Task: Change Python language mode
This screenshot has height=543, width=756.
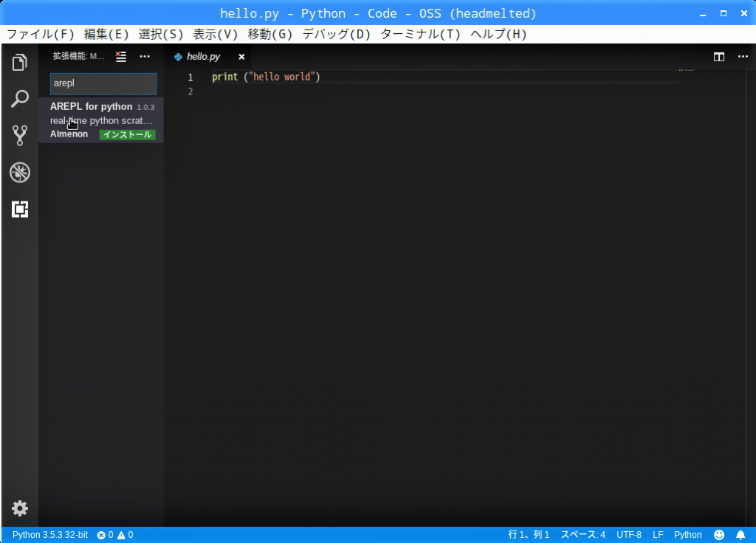Action: coord(687,535)
